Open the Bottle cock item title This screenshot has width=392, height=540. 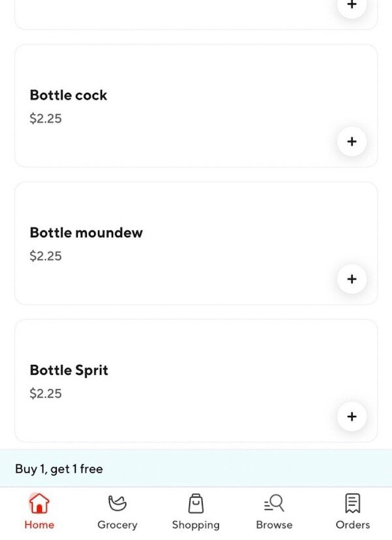click(x=68, y=95)
